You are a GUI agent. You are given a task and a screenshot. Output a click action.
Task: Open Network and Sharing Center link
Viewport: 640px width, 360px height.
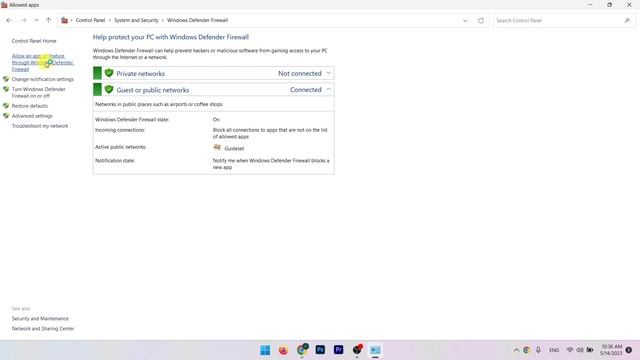(x=43, y=329)
